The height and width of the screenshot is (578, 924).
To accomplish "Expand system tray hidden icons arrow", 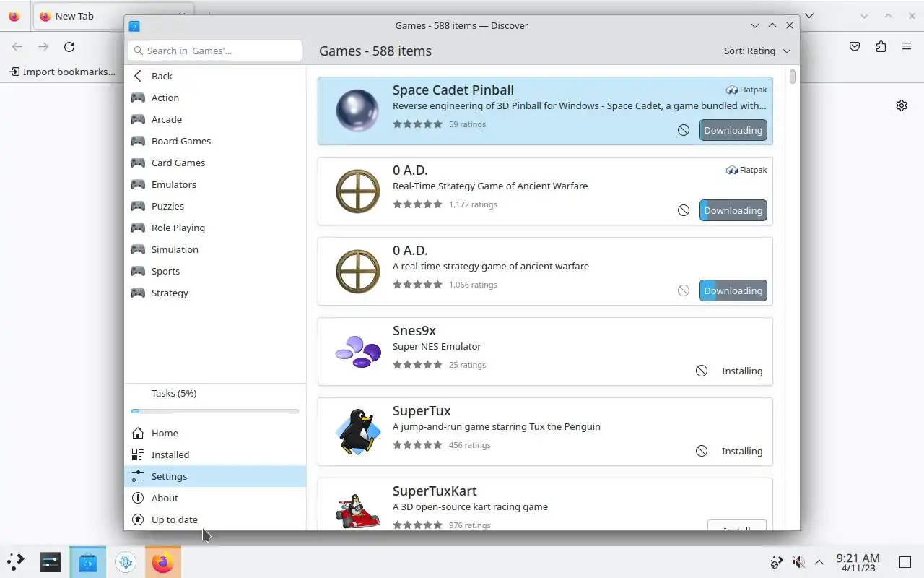I will [x=819, y=562].
